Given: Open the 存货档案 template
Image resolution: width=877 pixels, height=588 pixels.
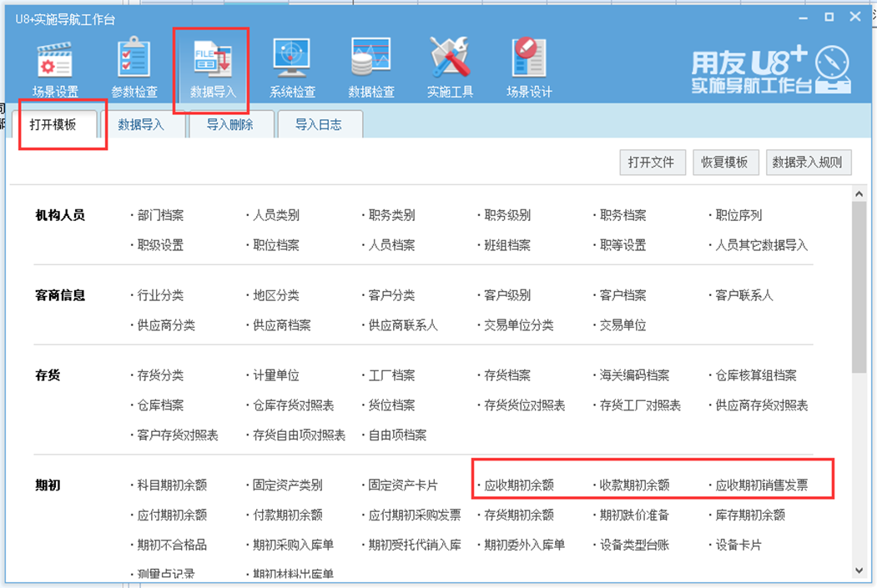Looking at the screenshot, I should pos(507,375).
